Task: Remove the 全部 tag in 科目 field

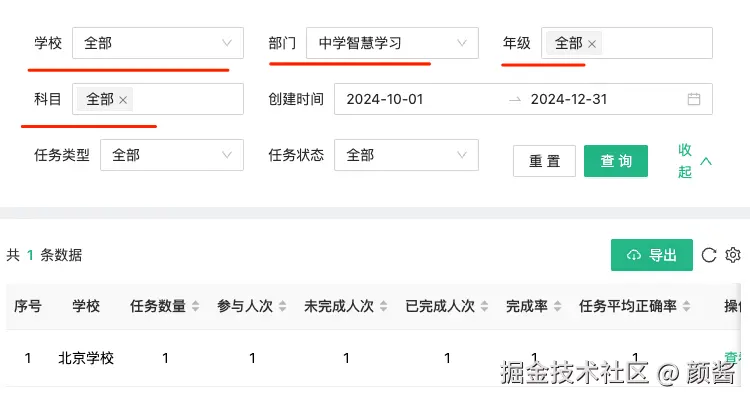Action: pyautogui.click(x=123, y=100)
